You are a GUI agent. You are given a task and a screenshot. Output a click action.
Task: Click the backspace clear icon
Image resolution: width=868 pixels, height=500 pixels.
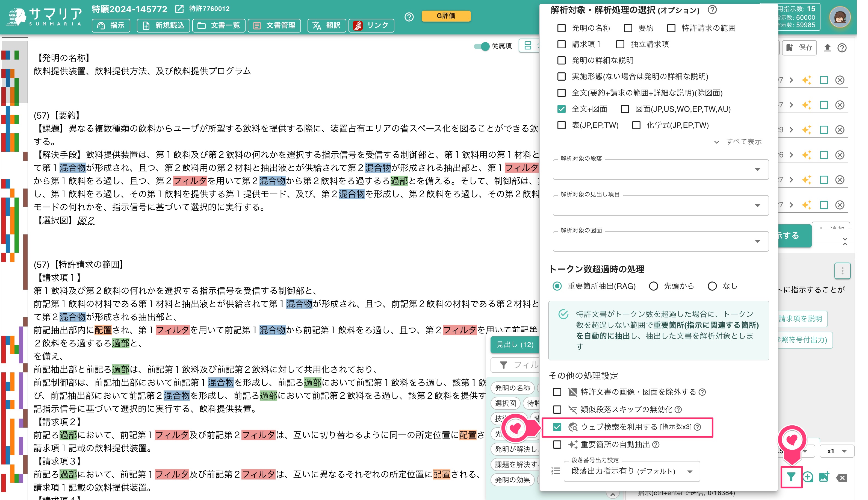(842, 477)
